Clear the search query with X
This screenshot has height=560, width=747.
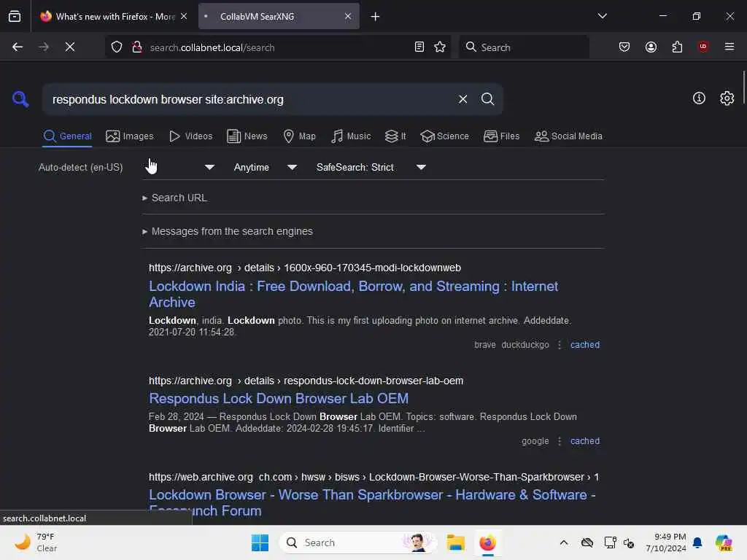click(462, 99)
